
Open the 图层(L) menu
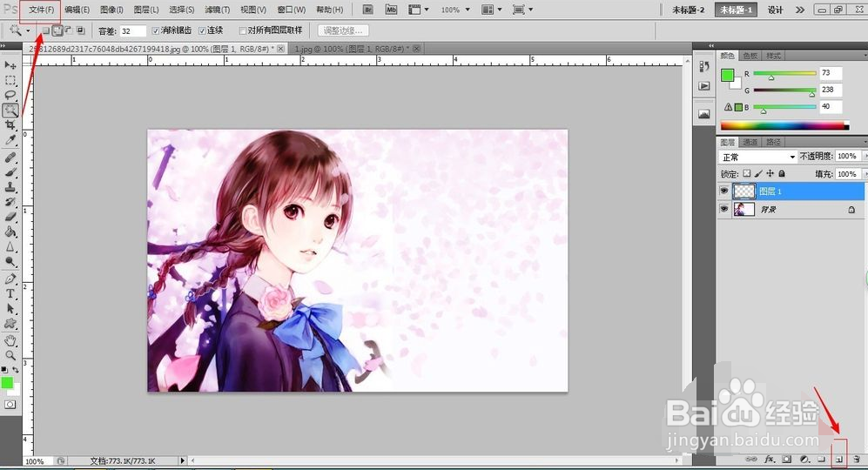(x=145, y=10)
